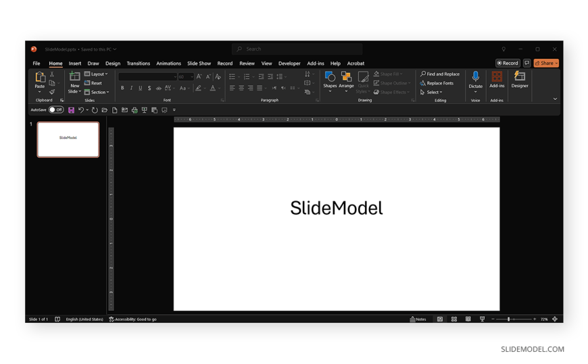Turn on the AutoSave switch
This screenshot has height=364, width=588.
click(x=56, y=110)
